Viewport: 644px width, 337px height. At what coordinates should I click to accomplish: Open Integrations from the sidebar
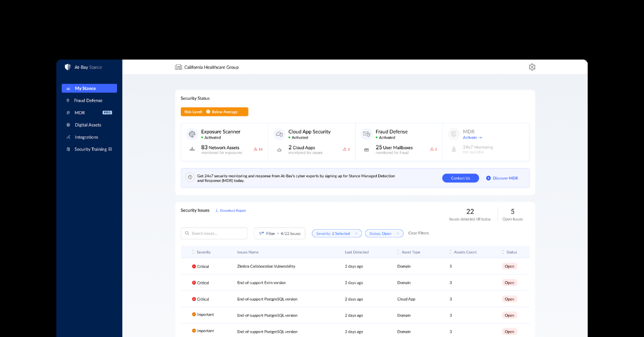pos(86,137)
